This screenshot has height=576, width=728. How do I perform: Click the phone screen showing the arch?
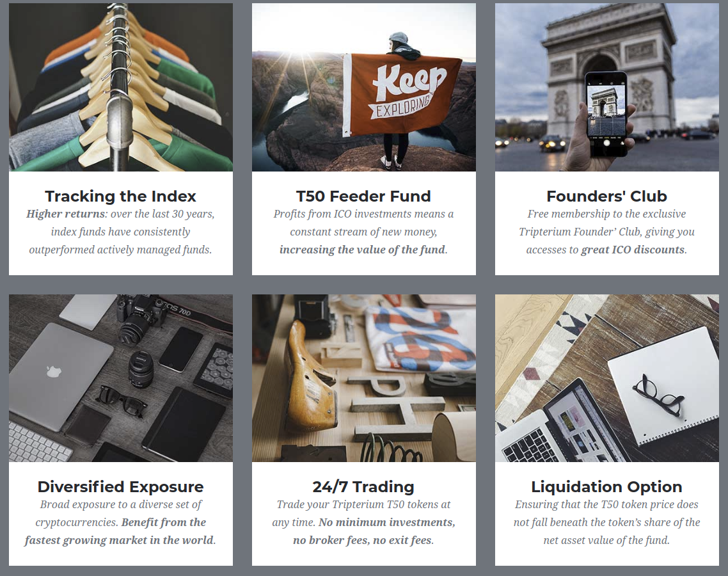pos(606,111)
